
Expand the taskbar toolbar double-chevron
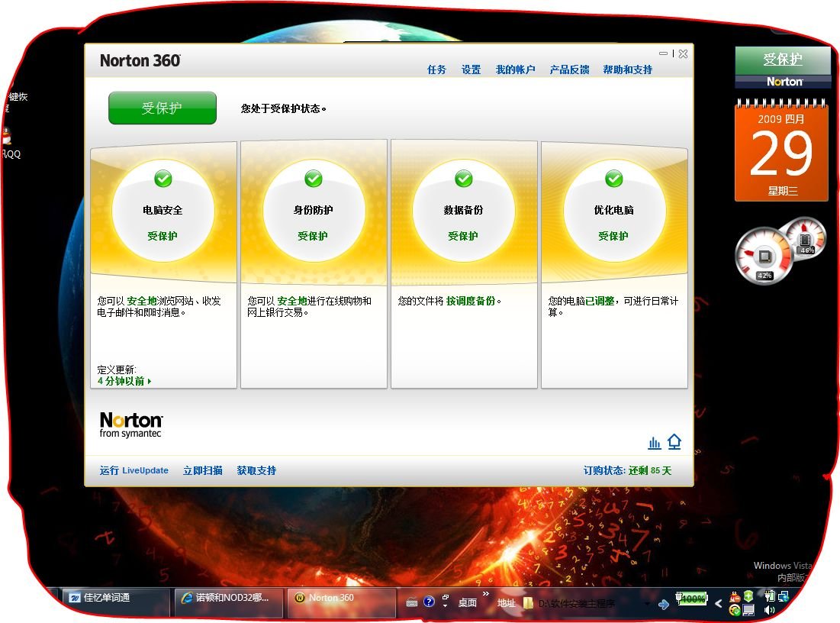point(485,594)
